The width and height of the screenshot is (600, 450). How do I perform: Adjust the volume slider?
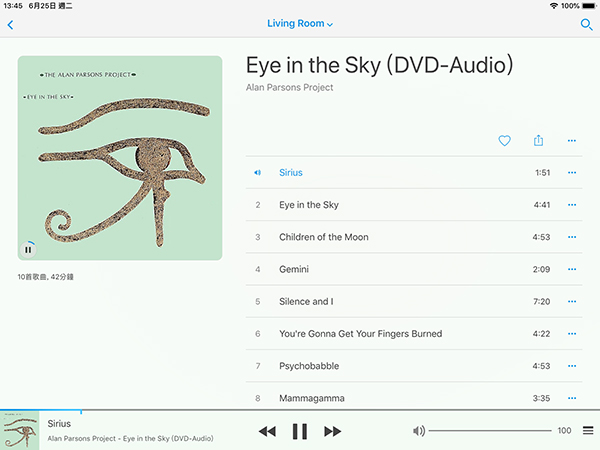click(x=490, y=431)
